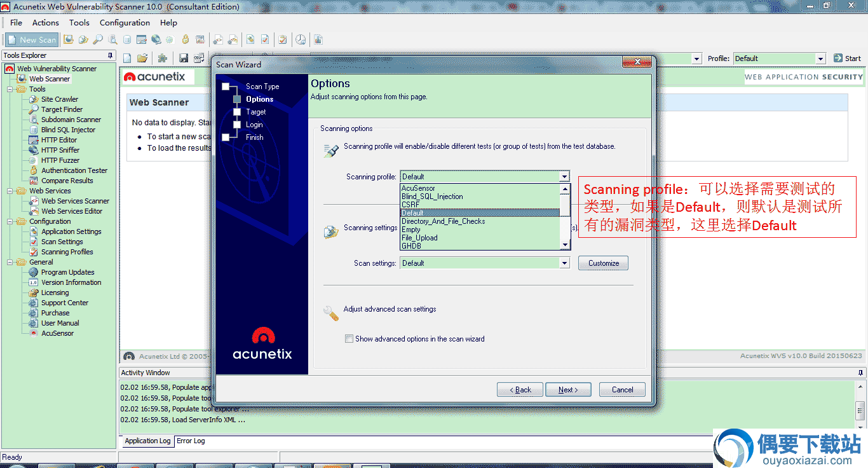Viewport: 868px width, 468px height.
Task: Click the open-folder icon in the second toolbar
Action: tap(142, 58)
